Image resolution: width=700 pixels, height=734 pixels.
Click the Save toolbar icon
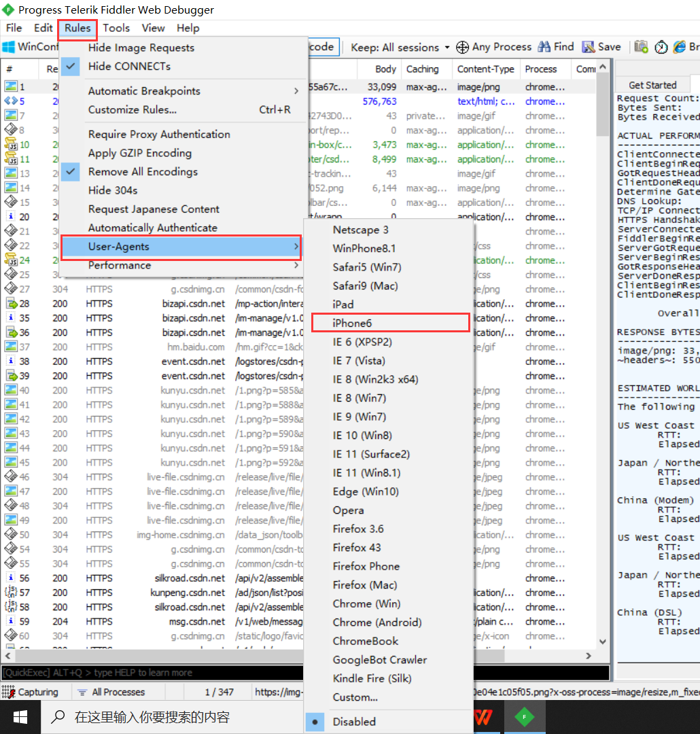click(588, 47)
